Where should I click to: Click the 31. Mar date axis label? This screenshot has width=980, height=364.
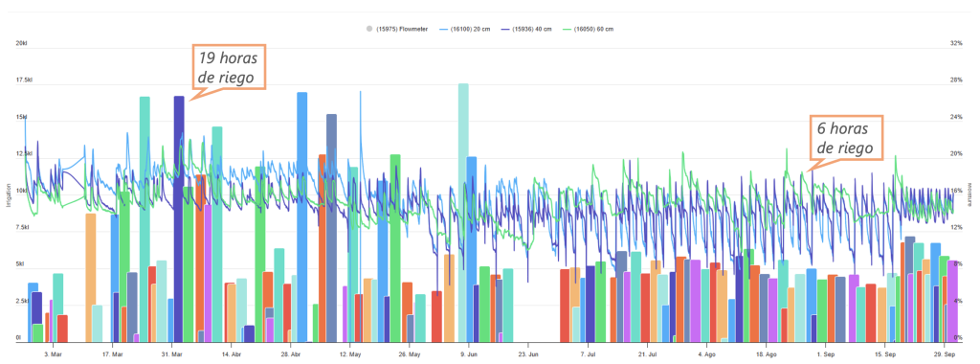point(172,353)
